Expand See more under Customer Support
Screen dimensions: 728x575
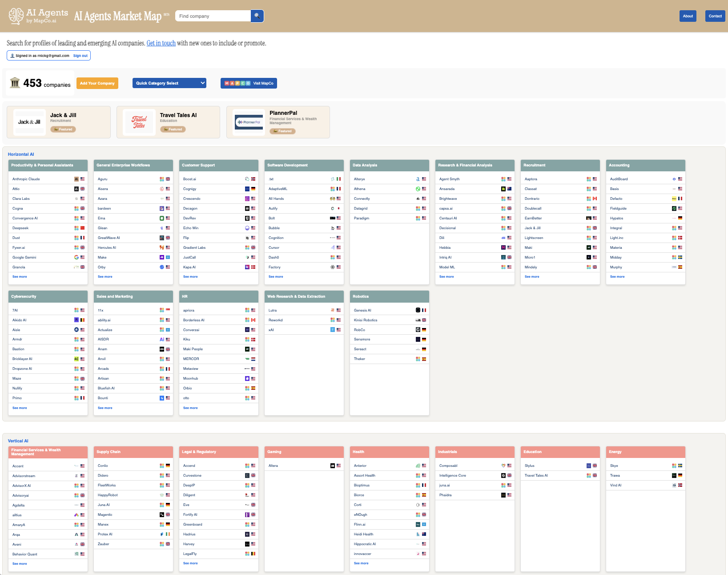click(190, 277)
